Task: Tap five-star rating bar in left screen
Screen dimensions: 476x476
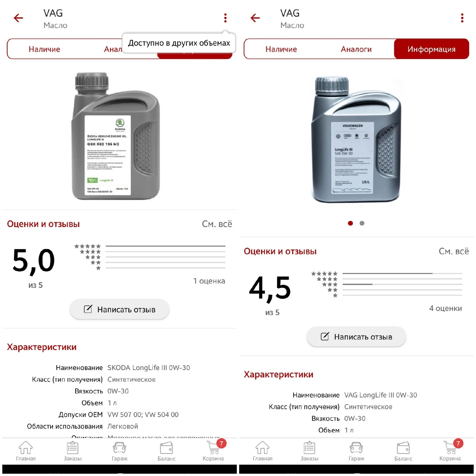Action: tap(165, 246)
